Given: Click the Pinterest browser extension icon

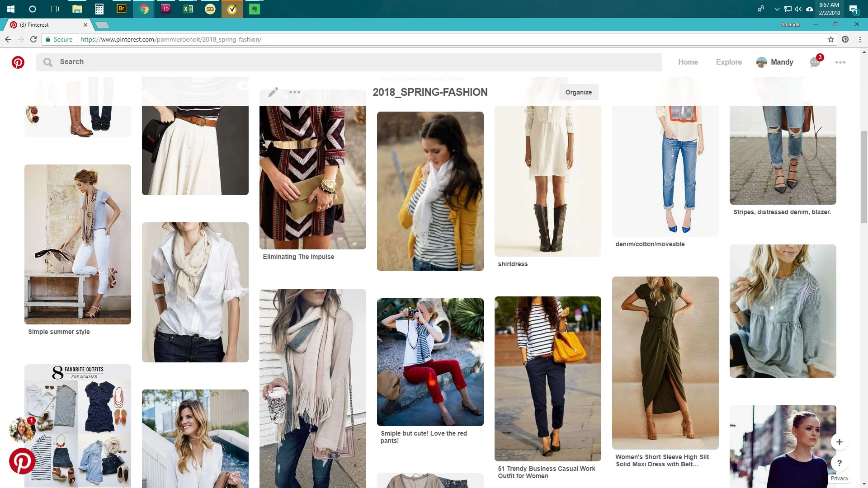Looking at the screenshot, I should coord(845,39).
